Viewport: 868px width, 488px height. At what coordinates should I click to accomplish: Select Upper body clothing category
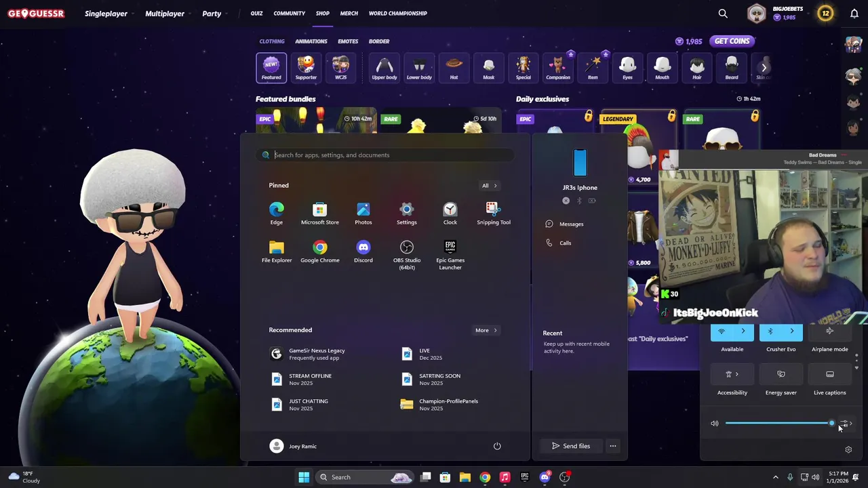click(384, 68)
